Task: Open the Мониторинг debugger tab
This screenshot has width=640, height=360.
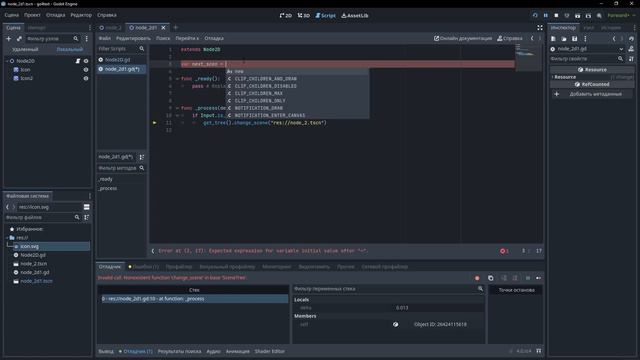Action: [x=277, y=267]
